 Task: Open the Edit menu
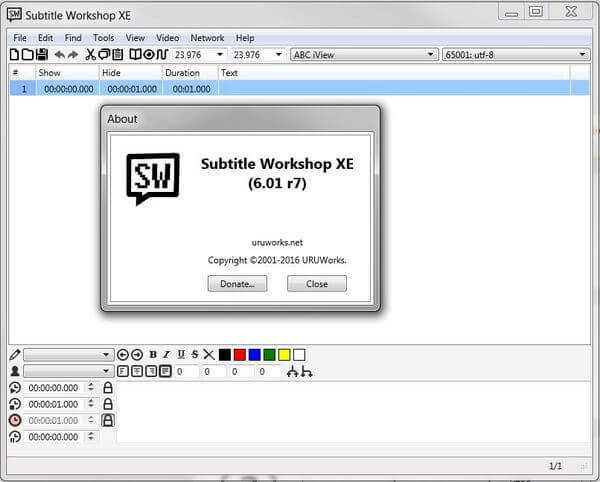pyautogui.click(x=45, y=38)
